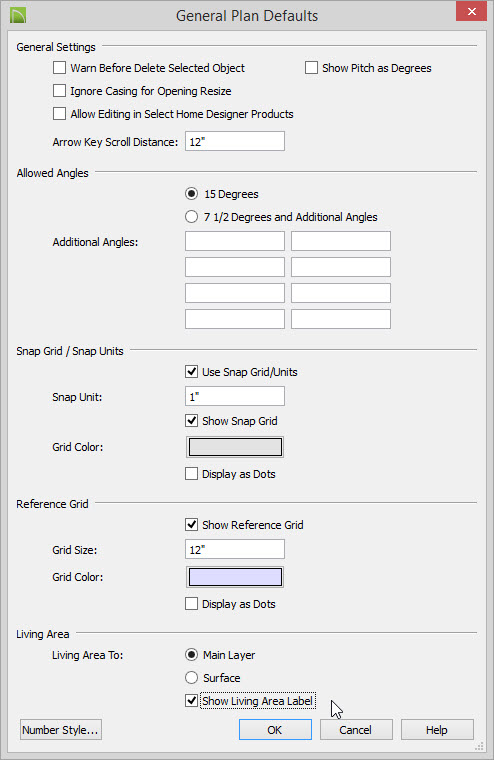Click the Help button

[437, 730]
